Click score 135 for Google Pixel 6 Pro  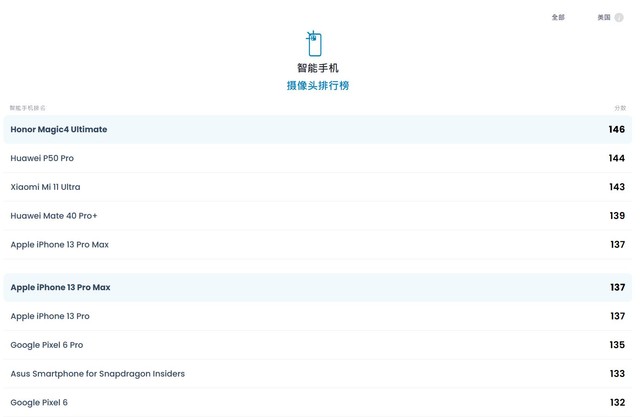pos(616,345)
